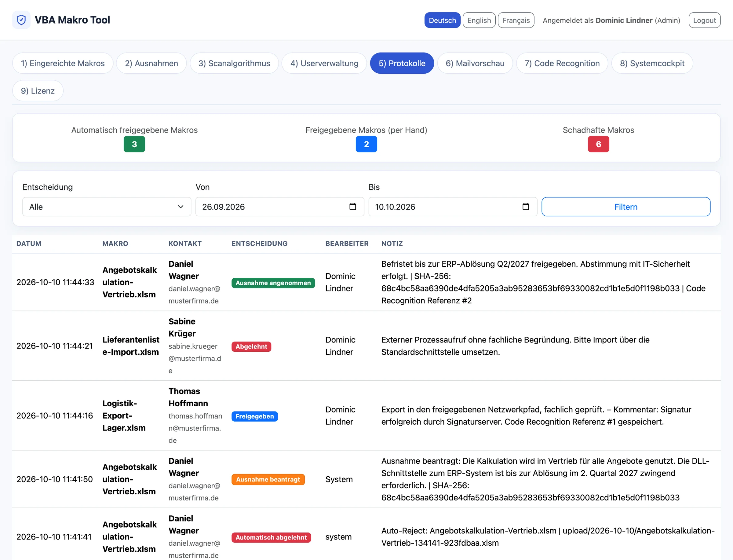This screenshot has height=560, width=733.
Task: Select macro Lieferantenliste-Import.xlsm
Action: pyautogui.click(x=131, y=346)
